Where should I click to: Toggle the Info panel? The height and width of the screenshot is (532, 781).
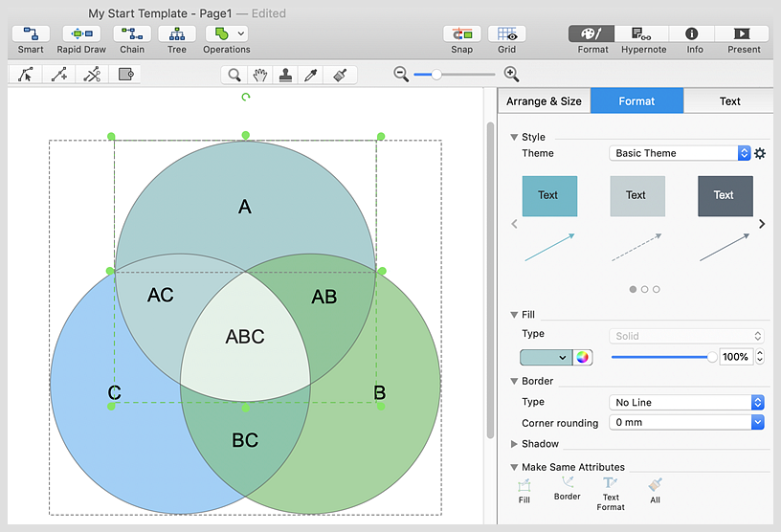(x=694, y=34)
